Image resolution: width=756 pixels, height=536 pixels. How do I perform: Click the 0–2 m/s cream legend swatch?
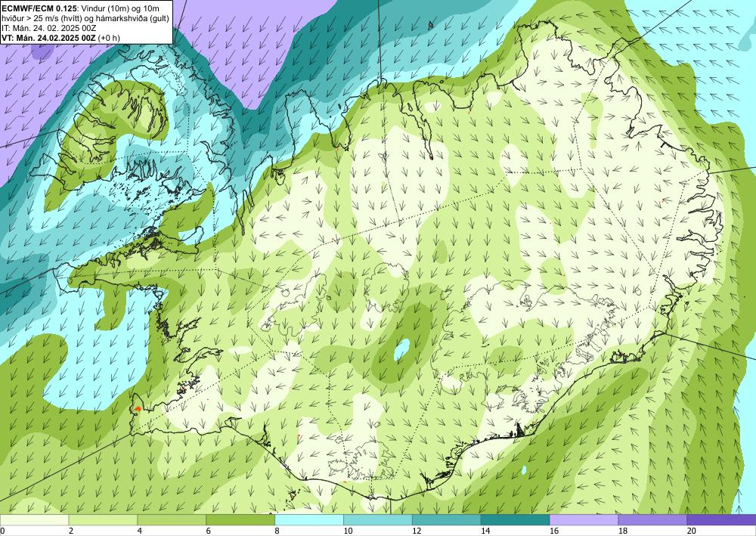point(34,519)
